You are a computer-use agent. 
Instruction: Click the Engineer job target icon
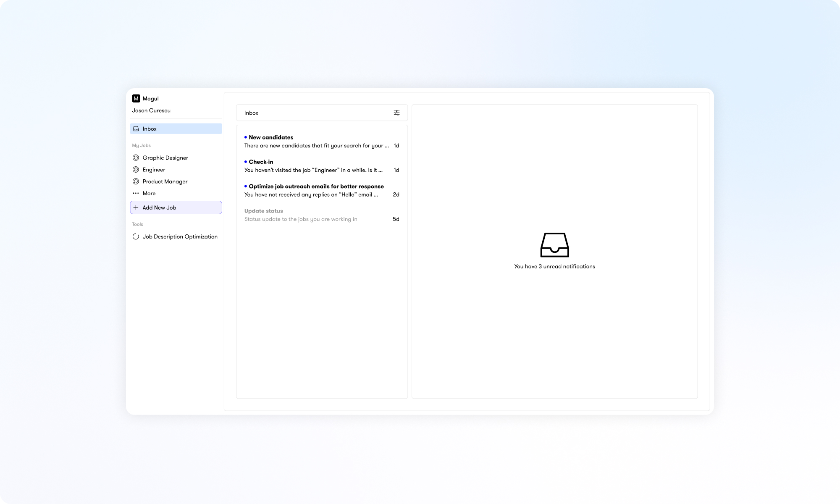pos(136,169)
